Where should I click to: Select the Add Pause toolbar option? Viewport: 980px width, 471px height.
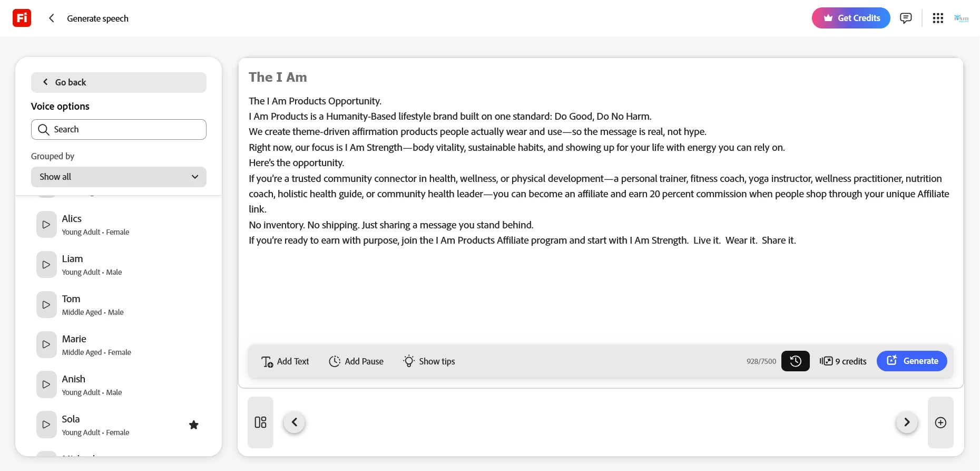point(356,361)
